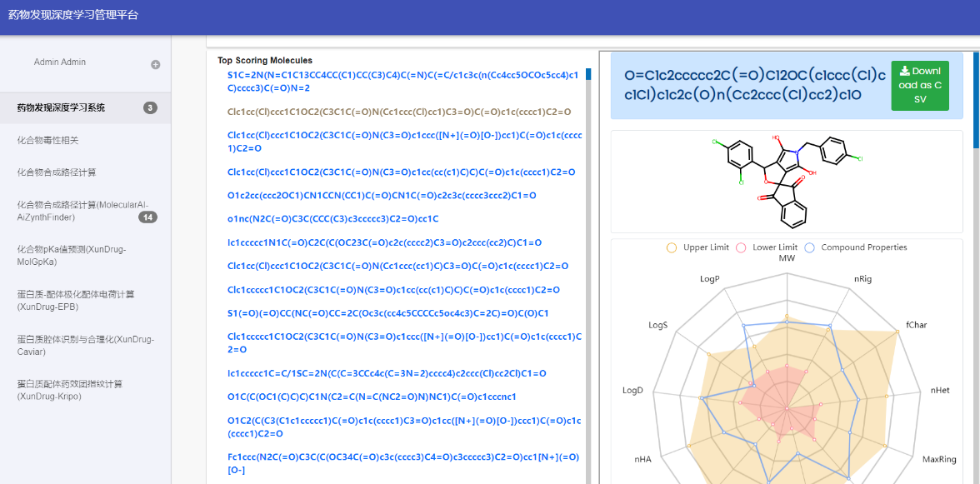This screenshot has width=980, height=484.
Task: Toggle the Upper Limit legend series
Action: (698, 247)
